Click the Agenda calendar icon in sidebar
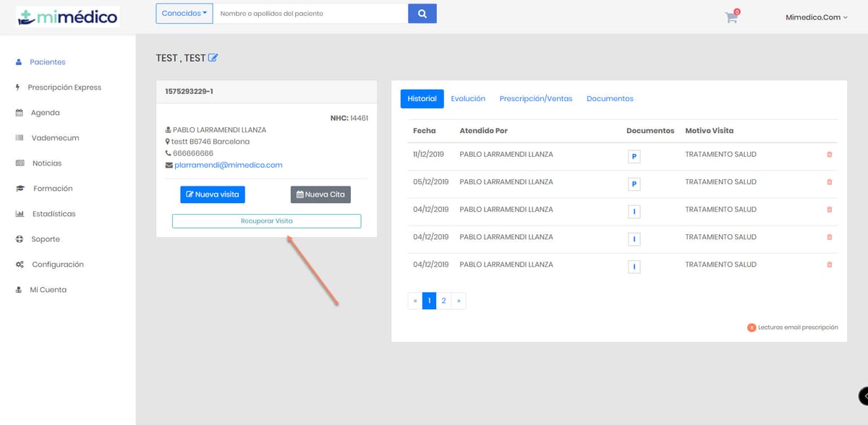 point(20,113)
